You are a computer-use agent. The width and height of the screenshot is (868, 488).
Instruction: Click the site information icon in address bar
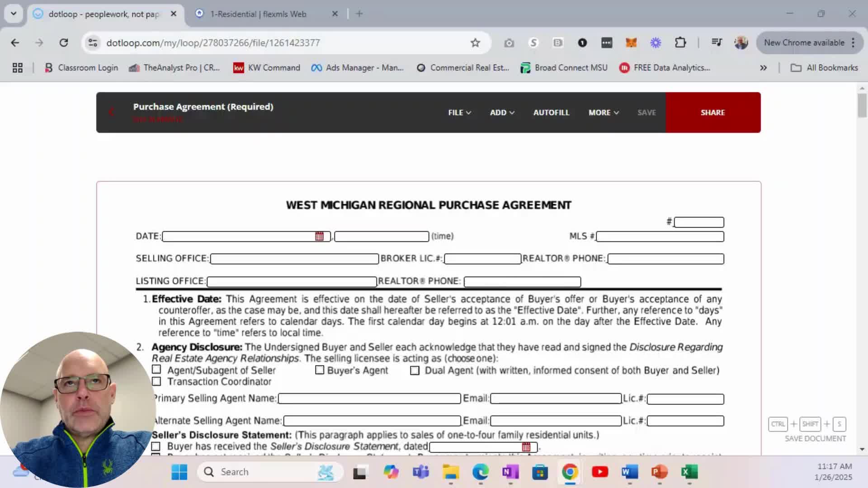coord(93,42)
